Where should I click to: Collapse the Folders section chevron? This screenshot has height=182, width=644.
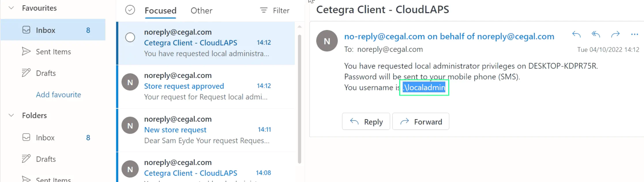(x=11, y=115)
